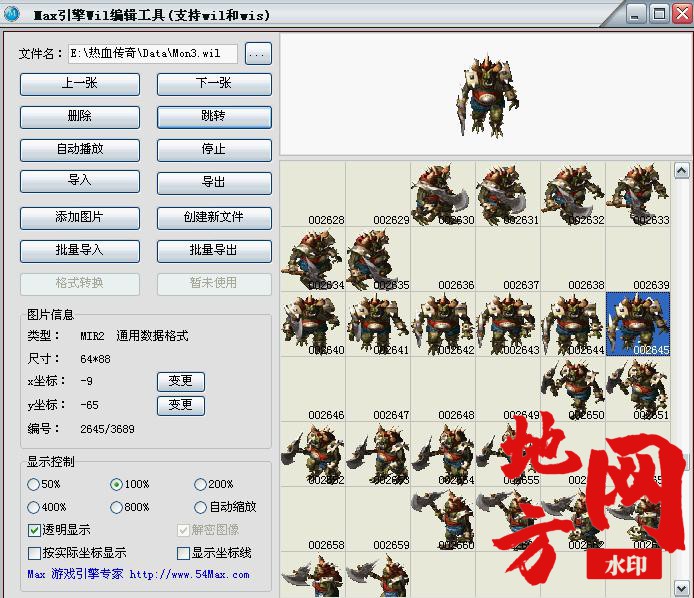The image size is (694, 598).
Task: Select empty frame cell 002636
Action: tap(443, 259)
